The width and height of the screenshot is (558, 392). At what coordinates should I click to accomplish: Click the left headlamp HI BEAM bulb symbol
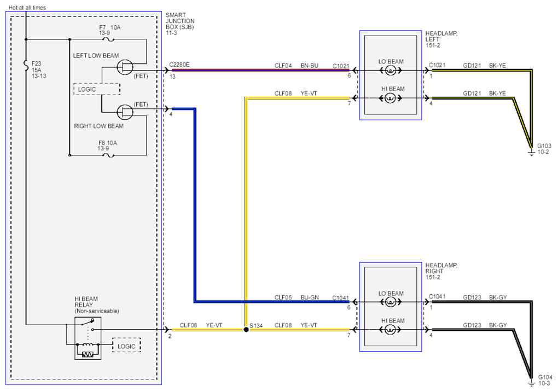tap(391, 98)
